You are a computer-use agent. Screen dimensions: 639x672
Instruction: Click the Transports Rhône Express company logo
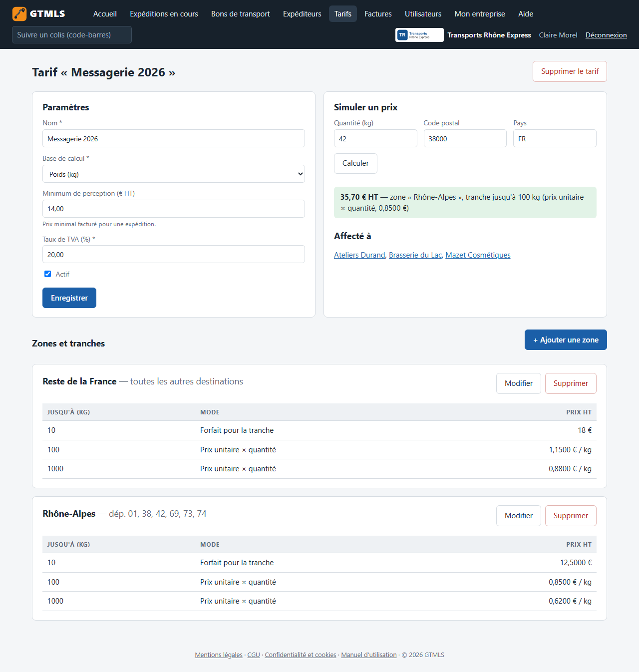419,35
